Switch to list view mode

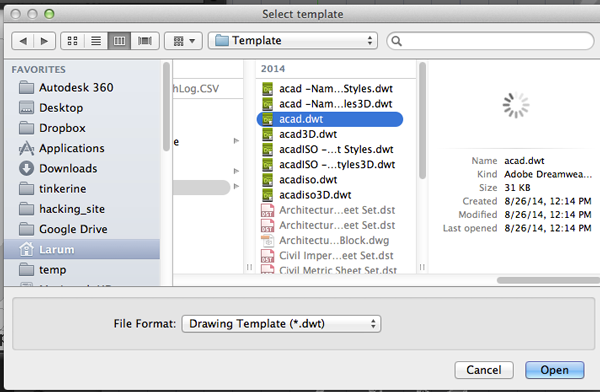(x=96, y=41)
